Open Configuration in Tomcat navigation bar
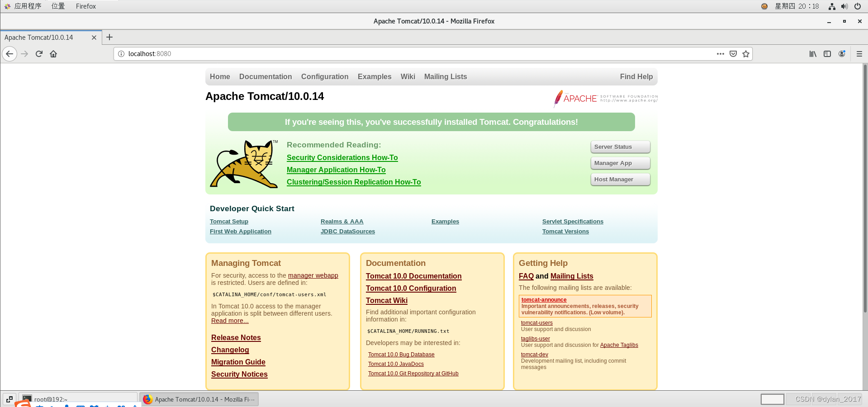 (x=325, y=77)
